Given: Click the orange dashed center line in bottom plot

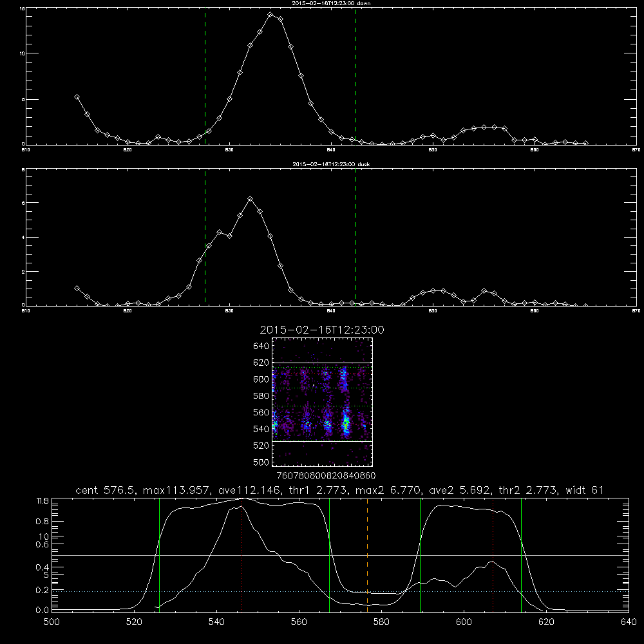Looking at the screenshot, I should tap(367, 555).
